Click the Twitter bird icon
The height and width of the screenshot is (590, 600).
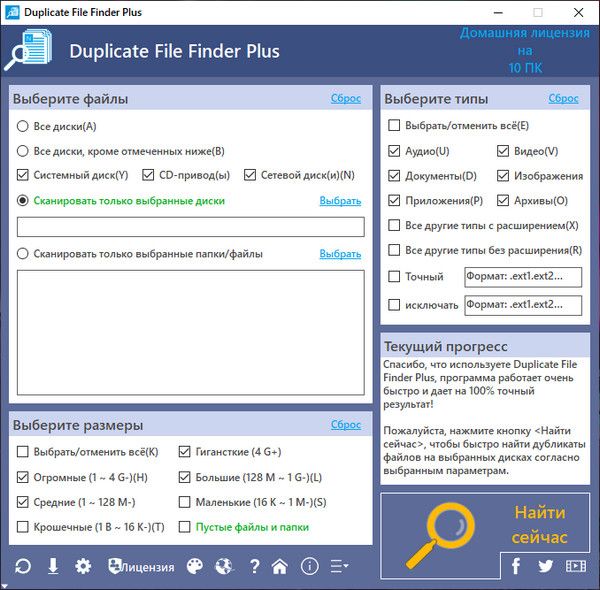[545, 566]
